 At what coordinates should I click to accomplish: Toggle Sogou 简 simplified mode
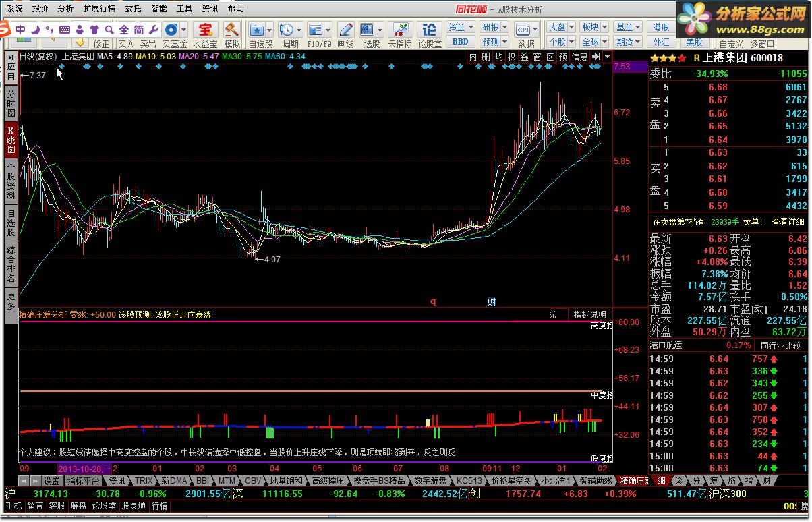click(x=138, y=30)
